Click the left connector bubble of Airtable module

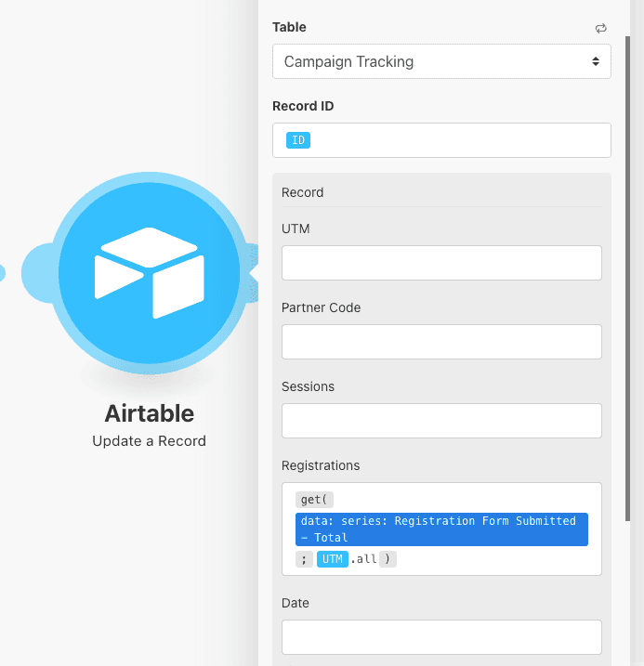[39, 273]
